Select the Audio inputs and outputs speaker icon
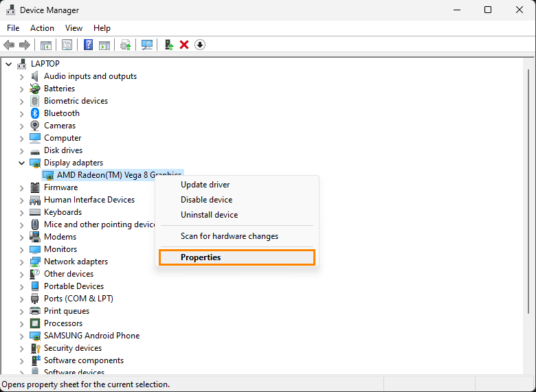This screenshot has height=392, width=536. pos(35,76)
